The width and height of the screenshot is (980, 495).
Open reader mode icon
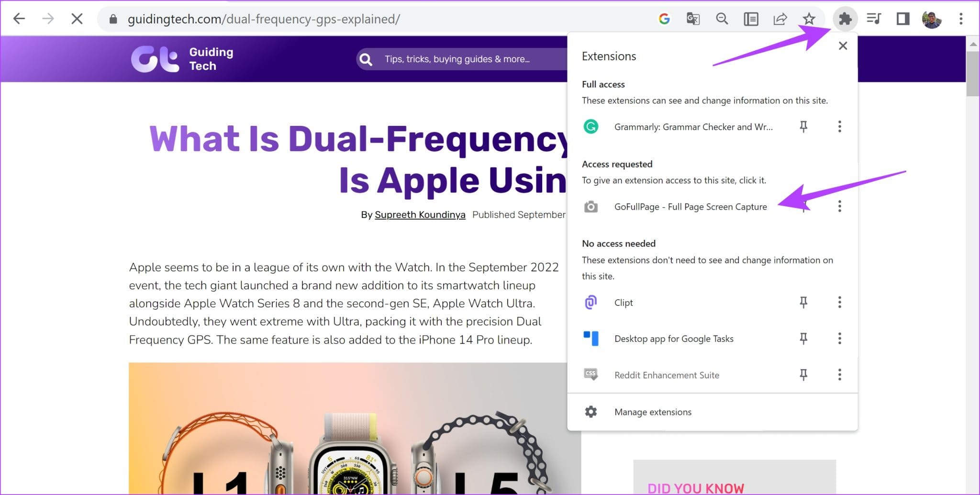coord(751,19)
